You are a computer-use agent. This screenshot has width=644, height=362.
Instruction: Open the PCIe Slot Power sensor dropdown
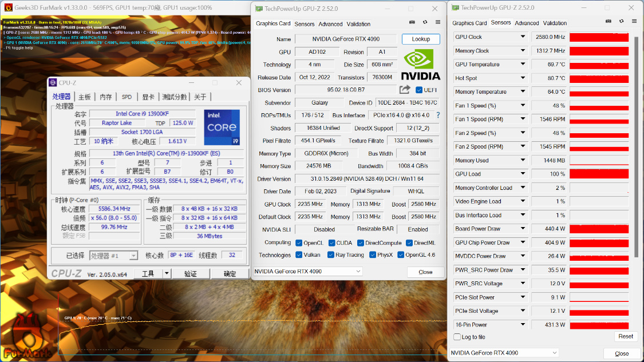point(523,297)
